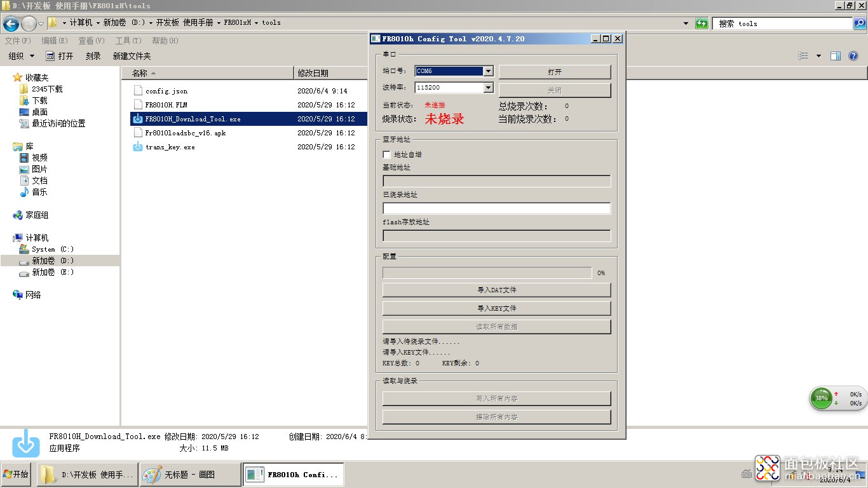Open the recent pages dropdown arrow
Viewport: 868px width, 488px height.
click(x=41, y=24)
